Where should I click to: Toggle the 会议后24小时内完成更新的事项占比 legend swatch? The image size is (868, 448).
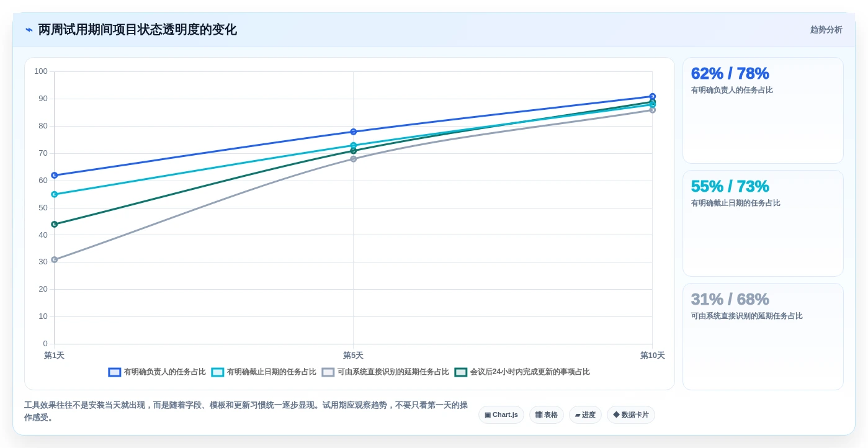click(460, 372)
